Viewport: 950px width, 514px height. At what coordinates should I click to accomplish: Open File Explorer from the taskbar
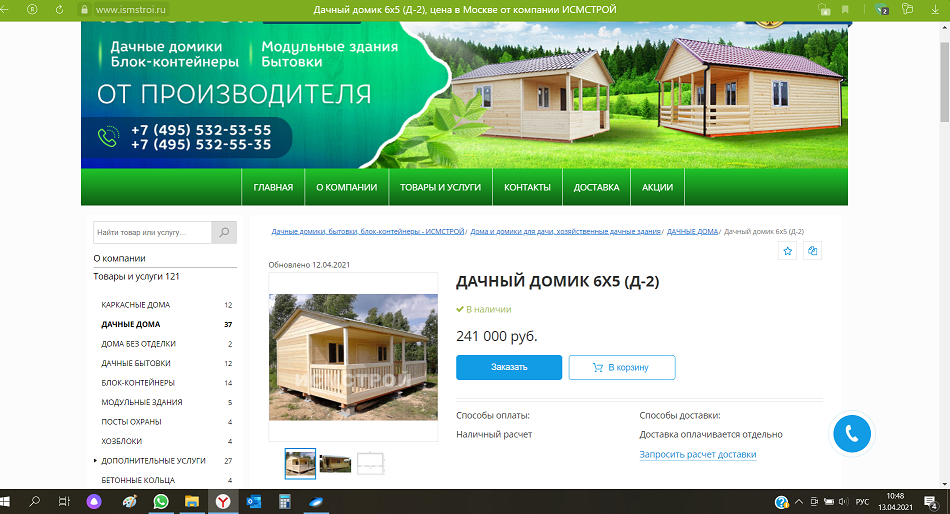tap(191, 502)
